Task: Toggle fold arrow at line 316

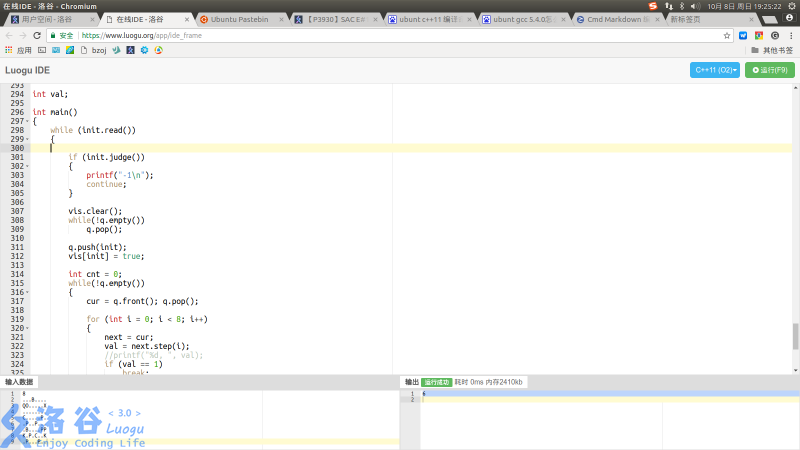Action: (27, 292)
